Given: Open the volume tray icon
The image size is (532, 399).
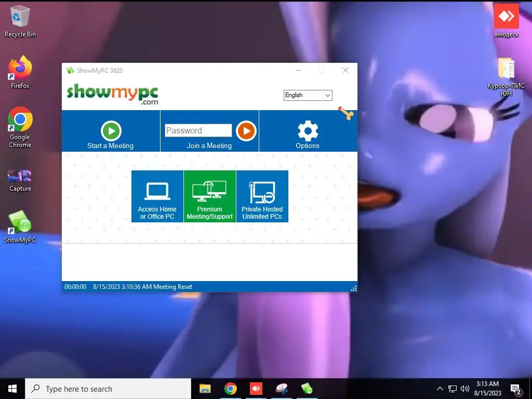Looking at the screenshot, I should tap(465, 389).
